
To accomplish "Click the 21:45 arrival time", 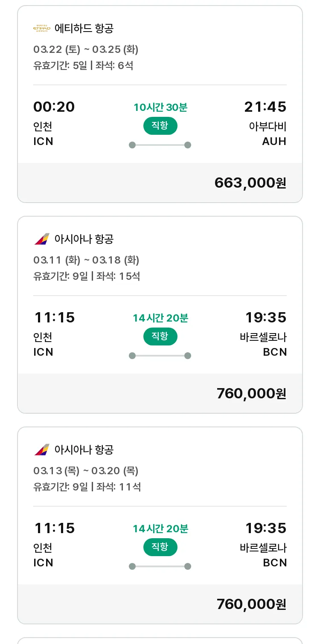I will pyautogui.click(x=265, y=107).
